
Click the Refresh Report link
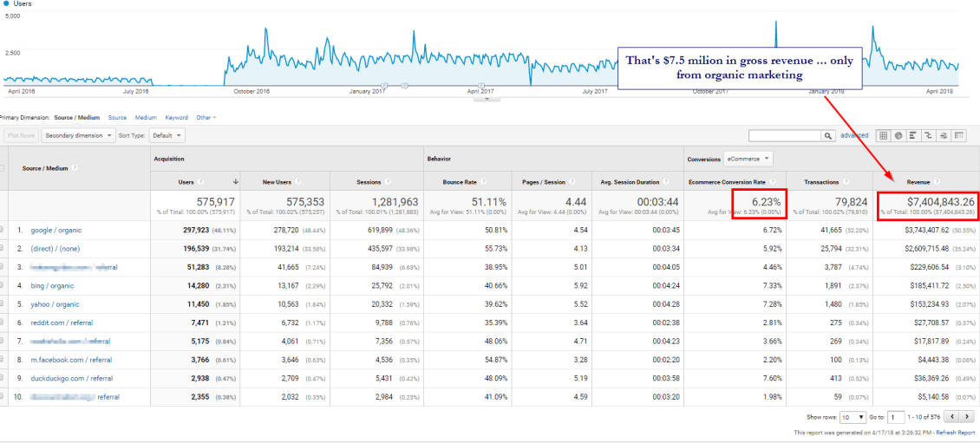point(954,432)
